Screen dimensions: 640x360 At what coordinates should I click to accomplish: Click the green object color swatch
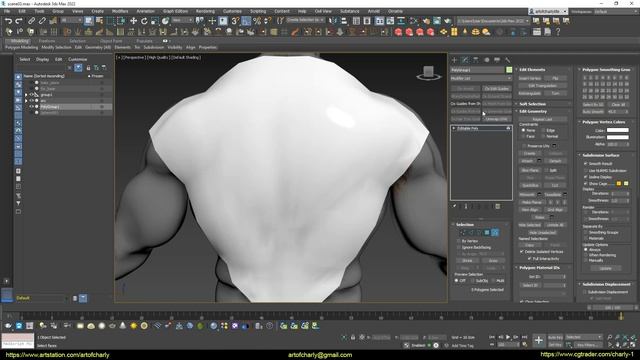pos(509,70)
